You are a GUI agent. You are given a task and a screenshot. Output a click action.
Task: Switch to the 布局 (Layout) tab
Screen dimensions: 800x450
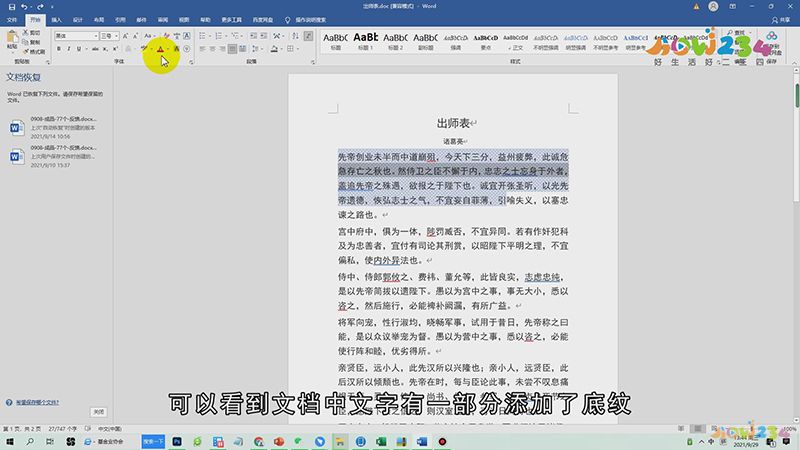tap(99, 20)
